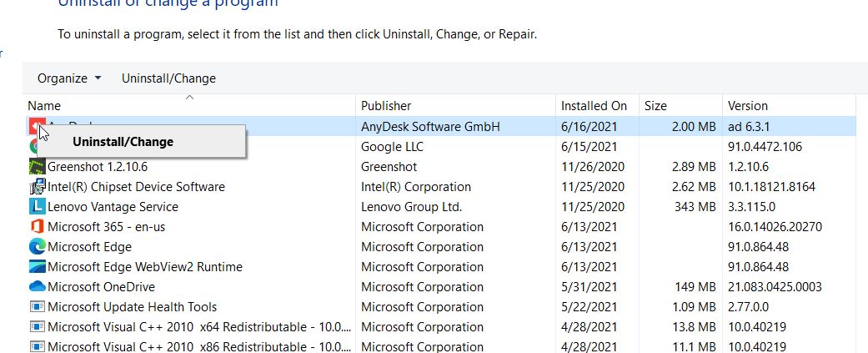Click the 343 MB size value
868x353 pixels.
tap(695, 207)
